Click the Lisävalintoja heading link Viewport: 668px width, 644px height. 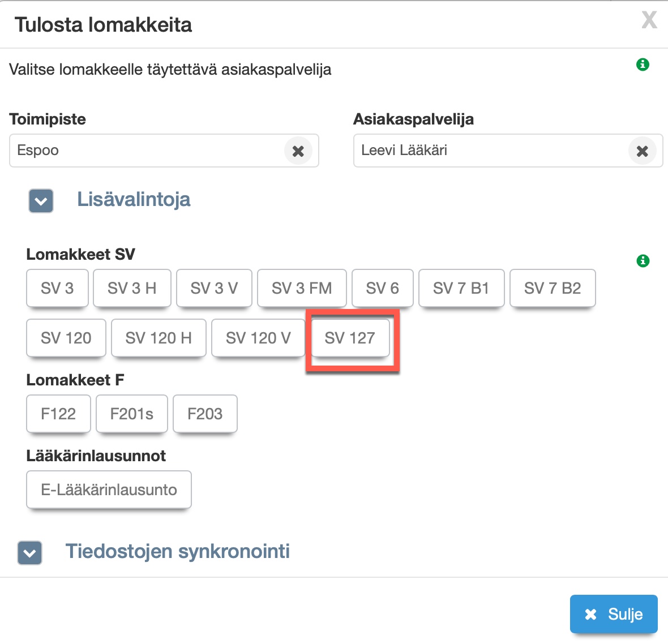134,199
